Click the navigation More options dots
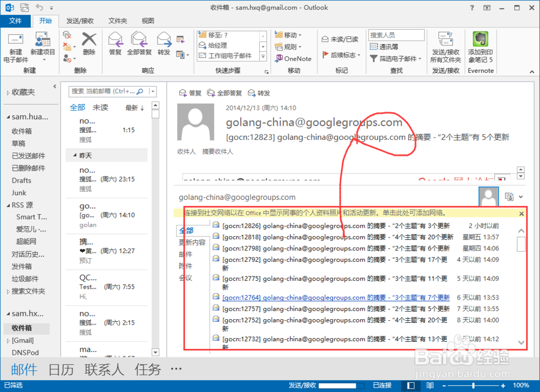The image size is (540, 392). [x=176, y=369]
